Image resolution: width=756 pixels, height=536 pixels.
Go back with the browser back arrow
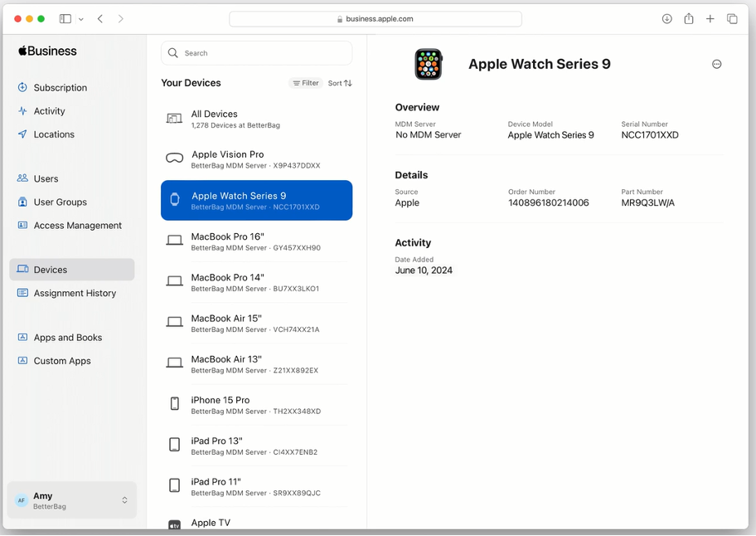(x=100, y=19)
